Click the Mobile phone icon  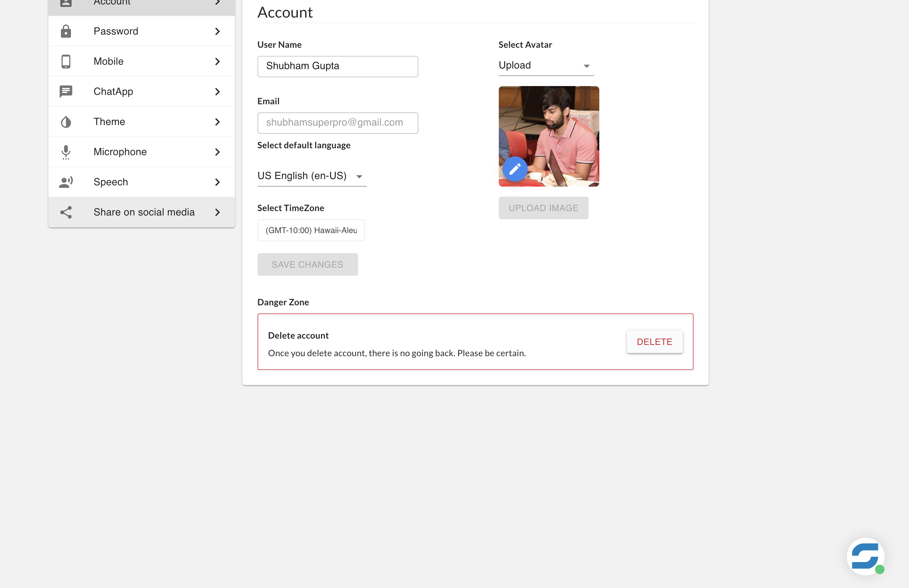click(x=66, y=61)
